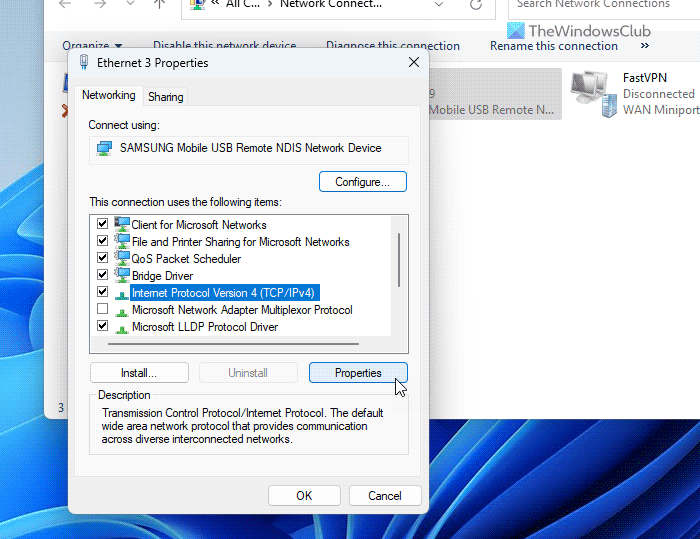
Task: Go up one folder level
Action: coord(159,4)
